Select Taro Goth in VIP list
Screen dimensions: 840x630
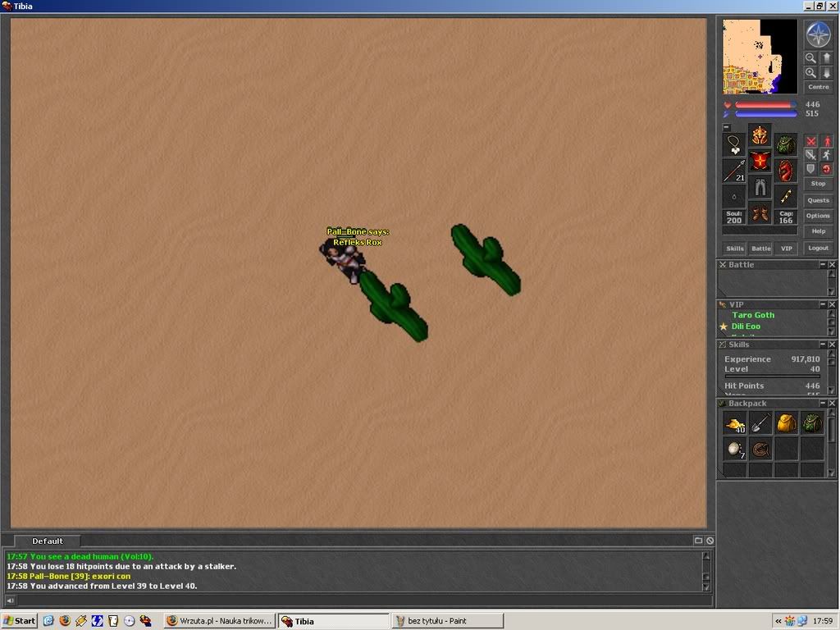point(753,316)
